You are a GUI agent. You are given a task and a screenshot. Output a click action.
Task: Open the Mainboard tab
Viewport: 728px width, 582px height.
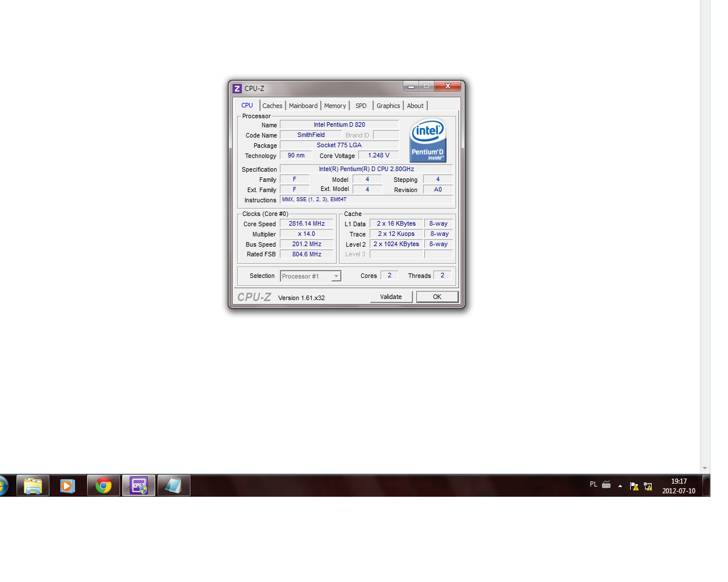[x=303, y=106]
